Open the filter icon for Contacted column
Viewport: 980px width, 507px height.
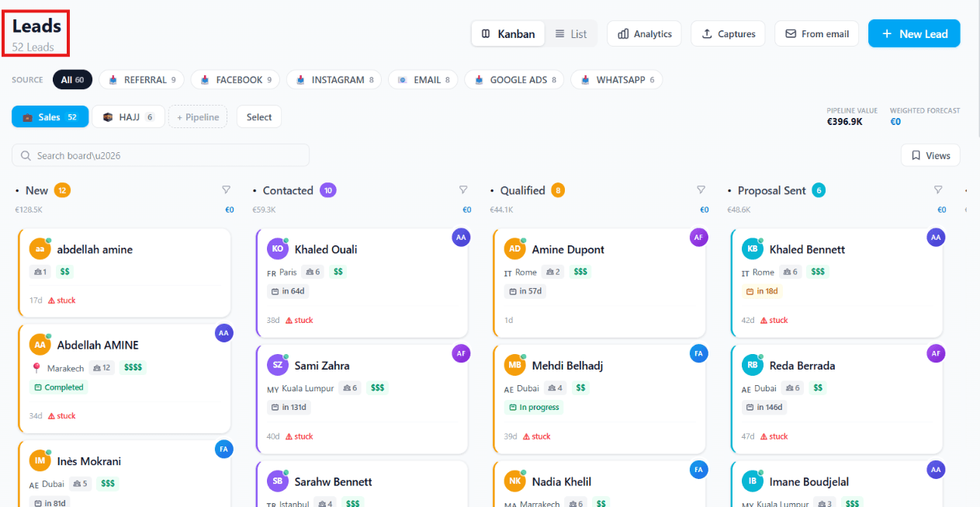click(x=463, y=190)
